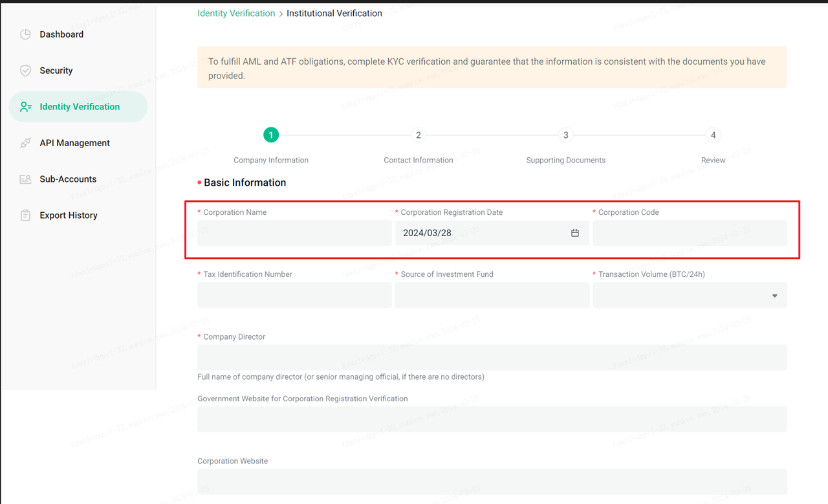Viewport: 828px width, 504px height.
Task: Select step 1 Company Information circle
Action: coord(271,135)
